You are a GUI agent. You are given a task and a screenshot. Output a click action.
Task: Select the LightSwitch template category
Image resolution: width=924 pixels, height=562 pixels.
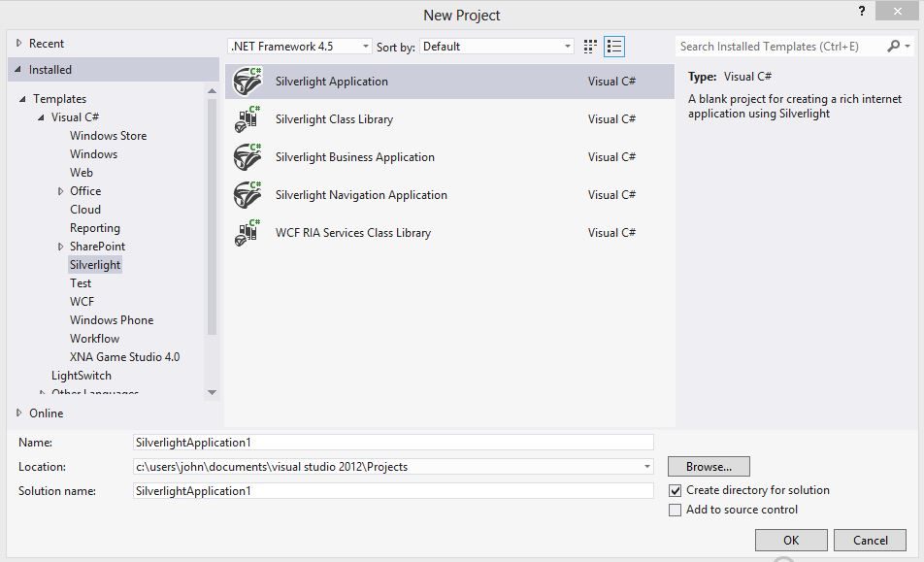(x=81, y=376)
